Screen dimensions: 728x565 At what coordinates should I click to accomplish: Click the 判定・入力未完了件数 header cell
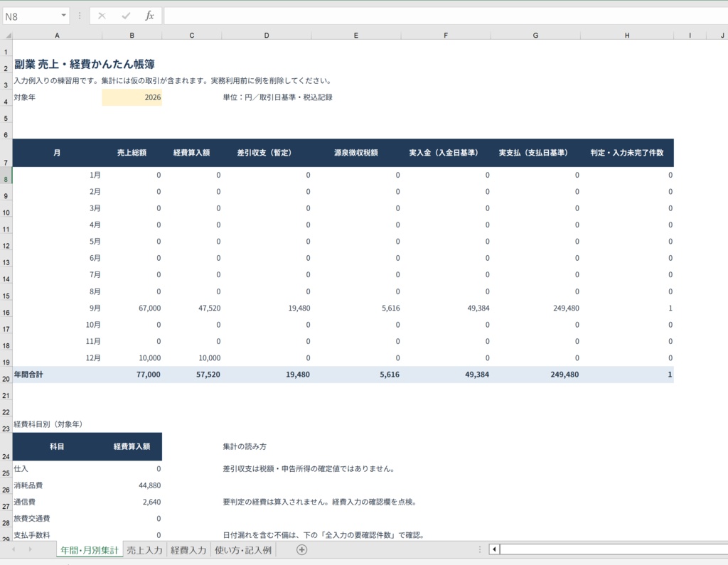point(627,153)
